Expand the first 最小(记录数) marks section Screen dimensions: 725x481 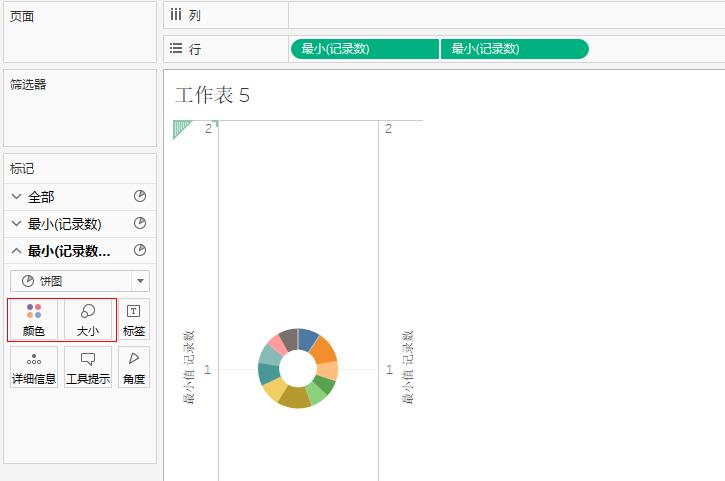[17, 223]
